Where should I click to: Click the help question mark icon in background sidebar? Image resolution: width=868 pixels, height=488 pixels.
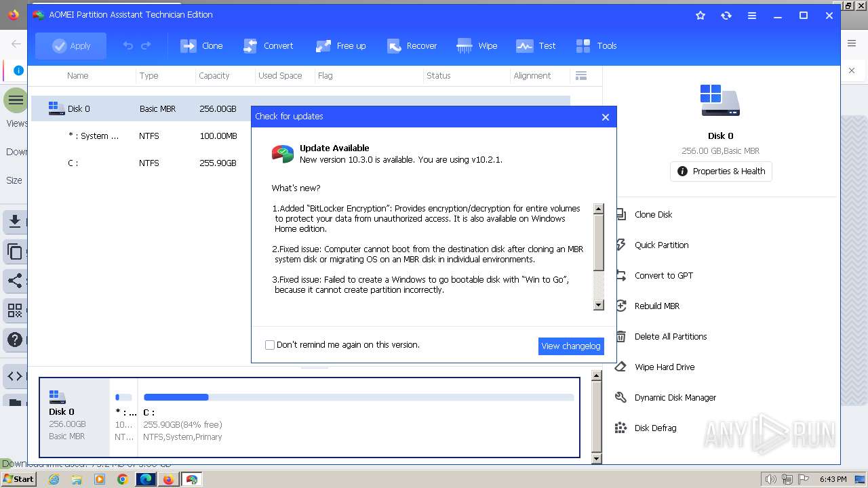click(15, 340)
